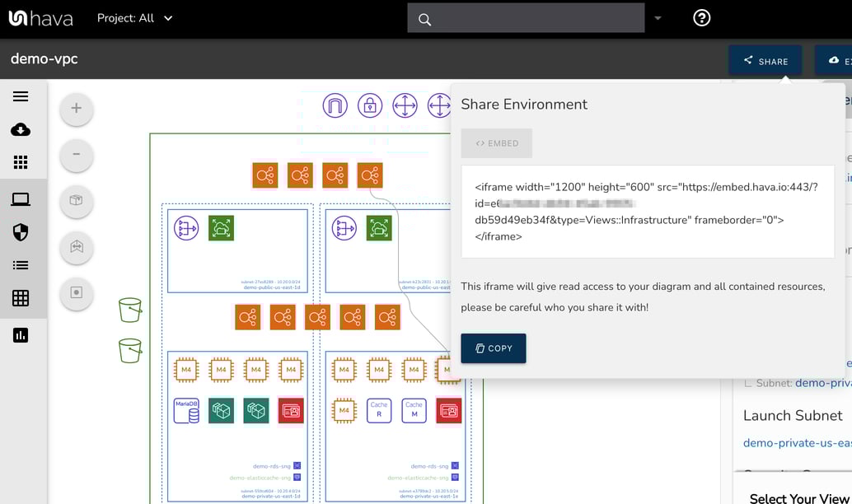Switch to the list view icon
852x504 pixels.
(21, 265)
